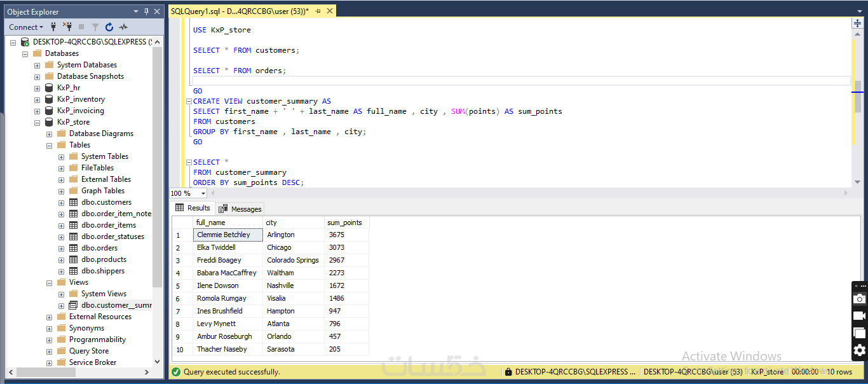Select the dbo.orders table
Viewport: 868px width, 384px height.
click(99, 248)
